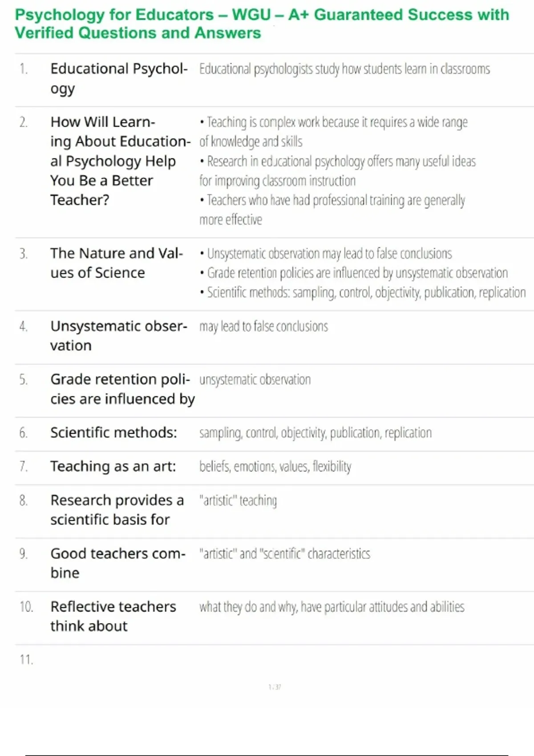Click the term "Good teachers combine"

pyautogui.click(x=117, y=563)
